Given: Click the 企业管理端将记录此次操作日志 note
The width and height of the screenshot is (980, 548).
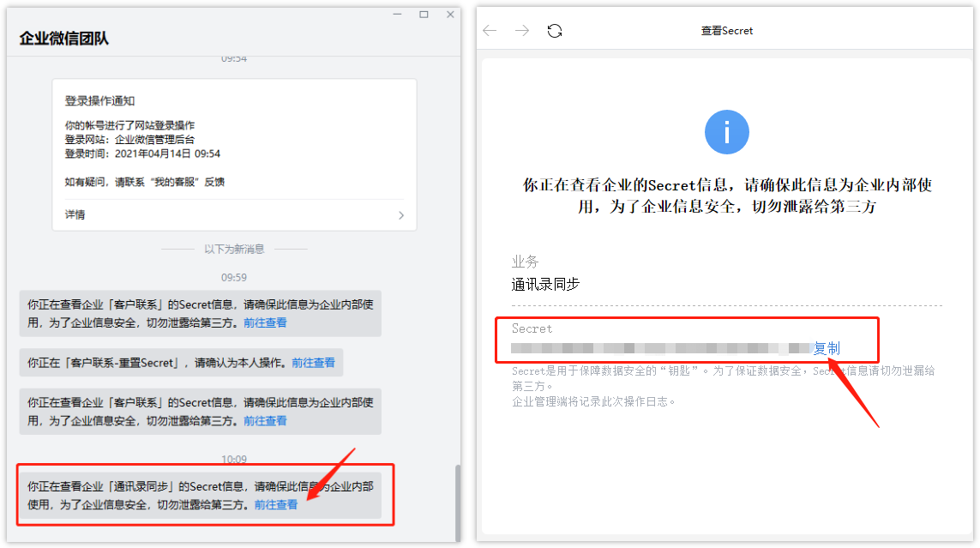Looking at the screenshot, I should pyautogui.click(x=594, y=402).
